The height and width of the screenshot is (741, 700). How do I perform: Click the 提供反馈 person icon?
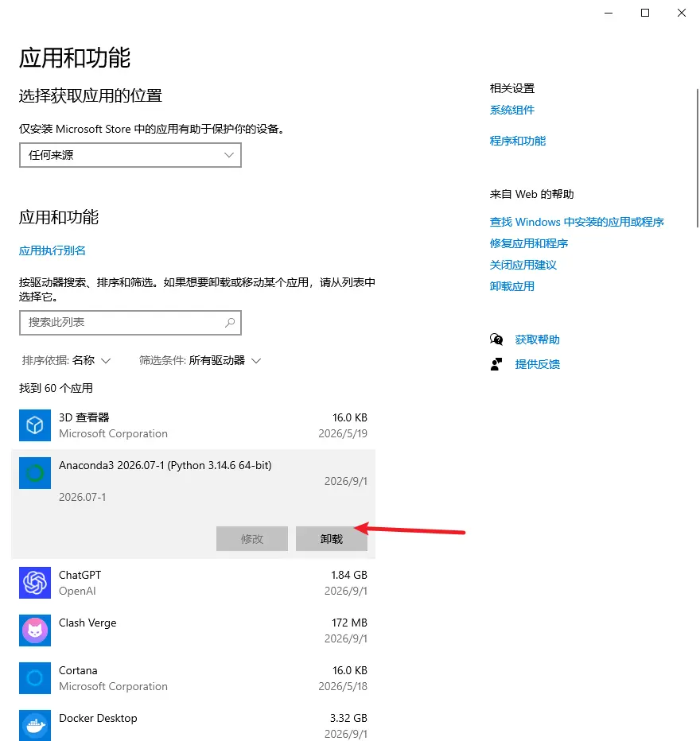coord(496,364)
